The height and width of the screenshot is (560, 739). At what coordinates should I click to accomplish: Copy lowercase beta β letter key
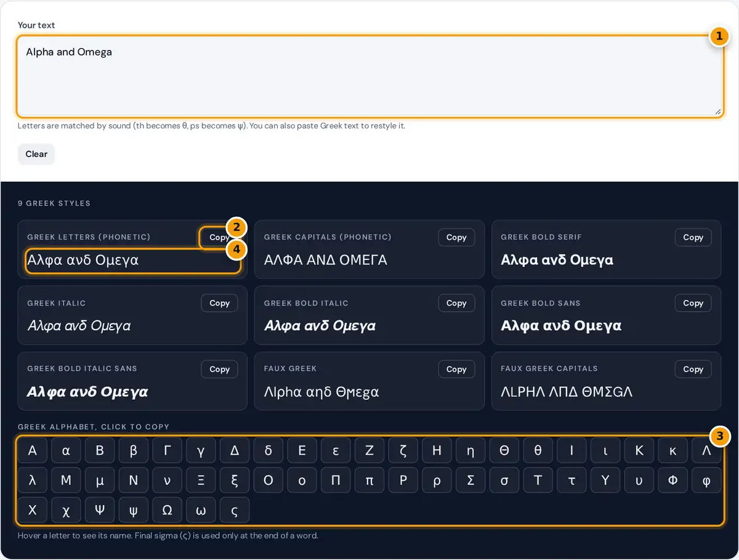tap(134, 450)
